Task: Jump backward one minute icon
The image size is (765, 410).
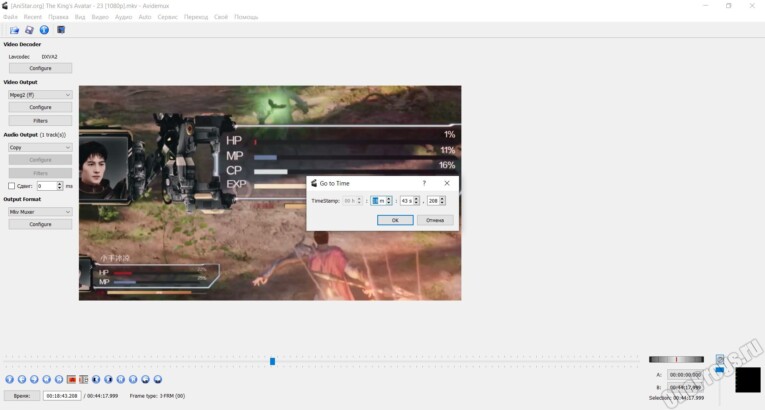Action: point(145,379)
